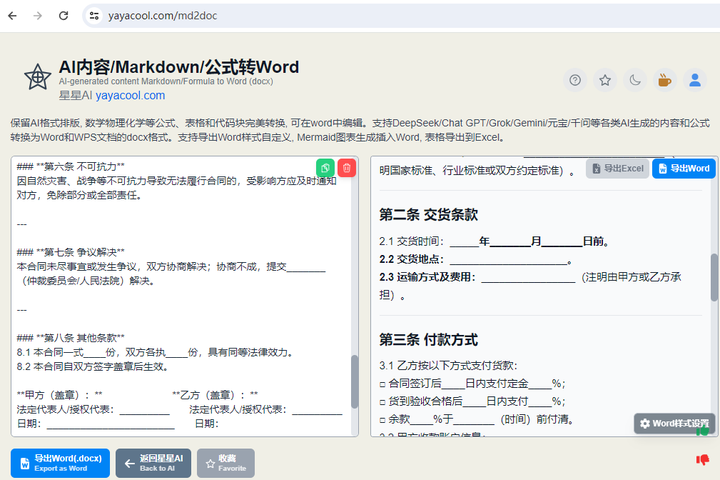Click the coffee cup donate icon
720x480 pixels.
coord(665,80)
